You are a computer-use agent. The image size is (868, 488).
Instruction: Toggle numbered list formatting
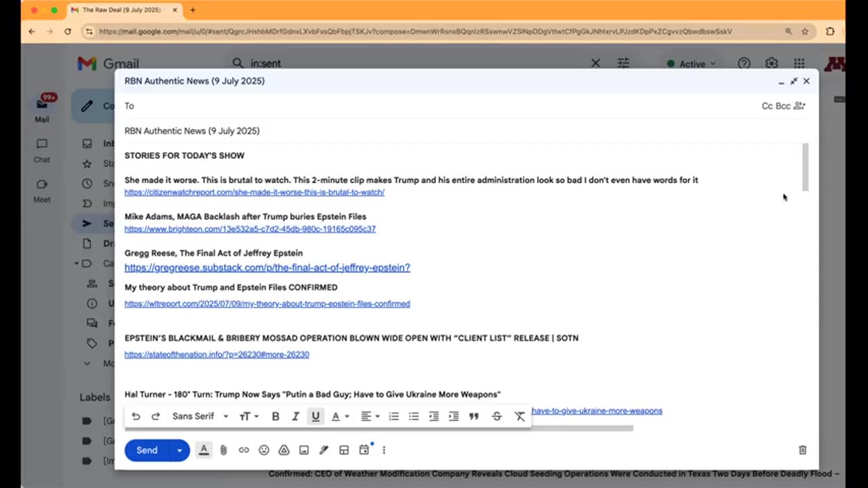point(393,416)
